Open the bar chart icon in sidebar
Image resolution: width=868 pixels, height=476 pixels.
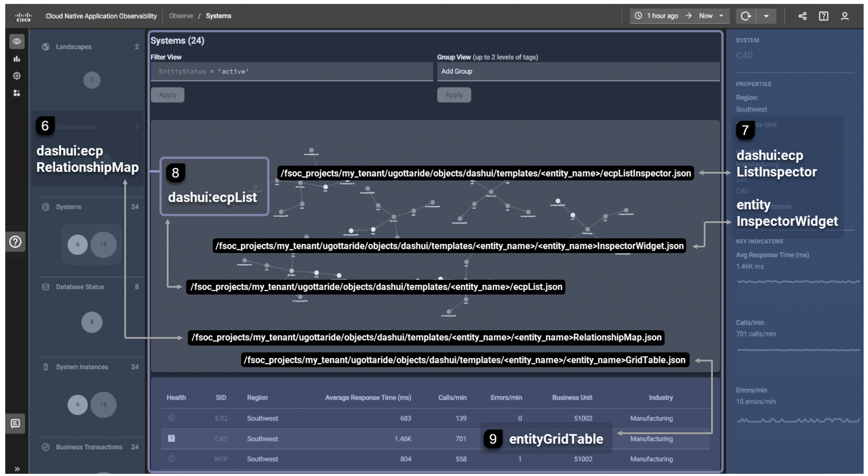tap(17, 59)
